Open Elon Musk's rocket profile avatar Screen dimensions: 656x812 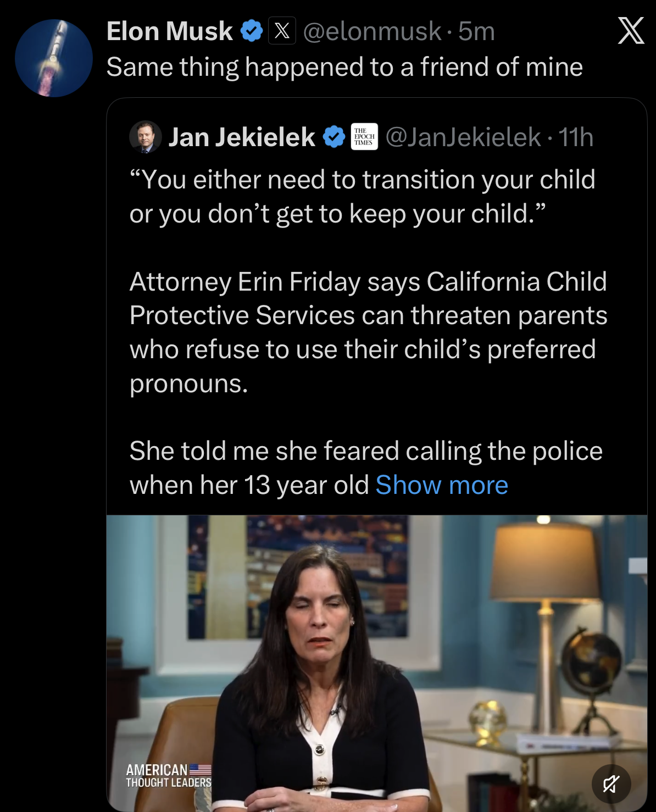click(x=54, y=58)
